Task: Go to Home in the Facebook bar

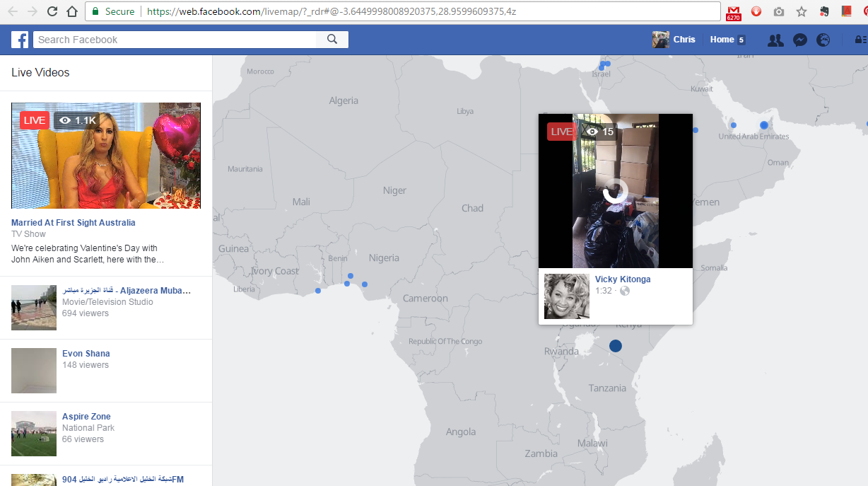Action: [722, 40]
